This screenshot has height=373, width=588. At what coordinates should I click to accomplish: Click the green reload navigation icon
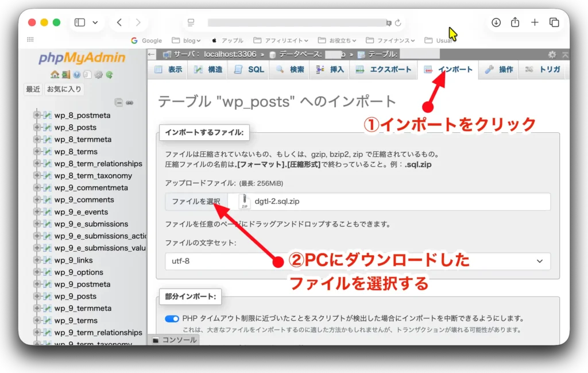pyautogui.click(x=109, y=74)
